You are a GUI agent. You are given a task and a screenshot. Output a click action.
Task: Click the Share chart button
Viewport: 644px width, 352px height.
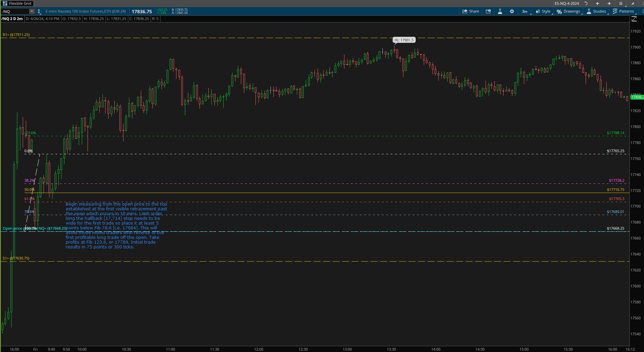tap(471, 11)
